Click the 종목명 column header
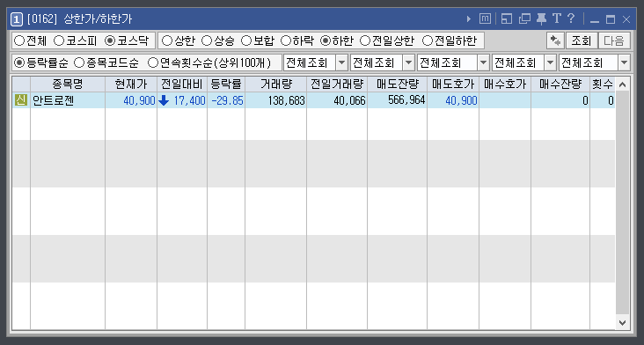 pos(68,84)
